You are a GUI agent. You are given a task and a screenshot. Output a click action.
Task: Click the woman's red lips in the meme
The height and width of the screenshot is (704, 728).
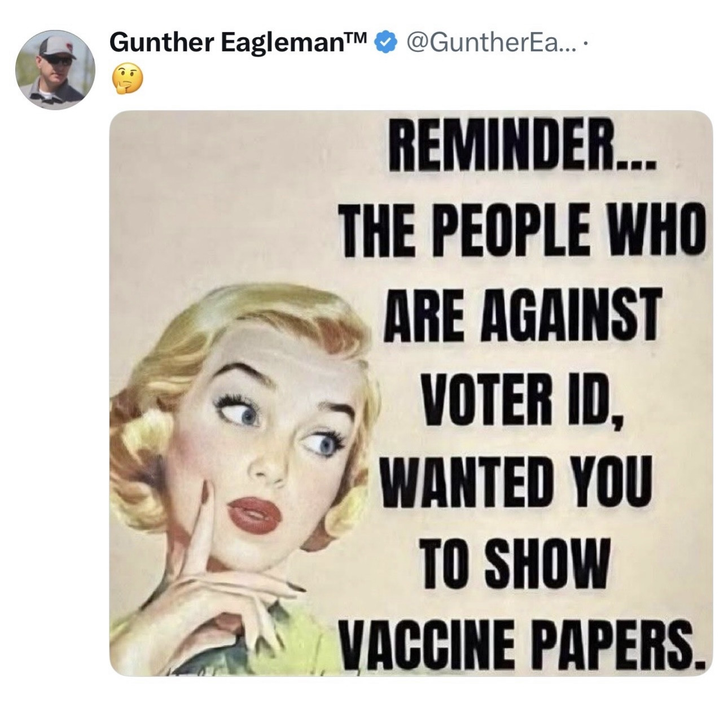(x=255, y=515)
